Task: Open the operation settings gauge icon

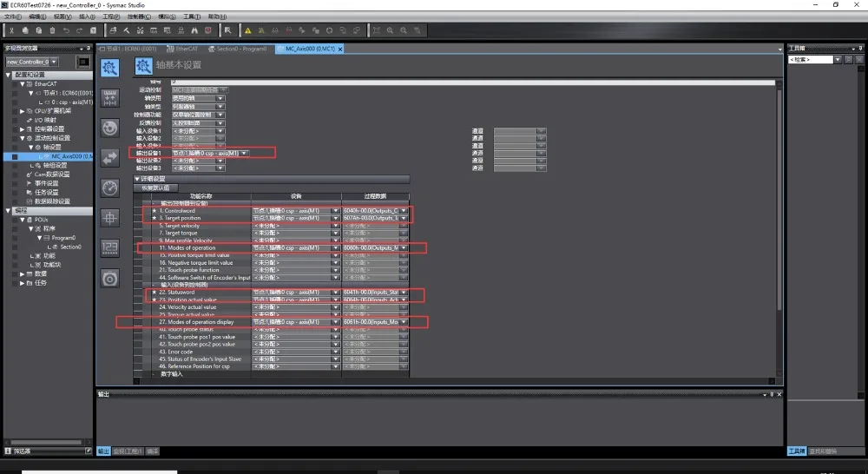Action: [109, 188]
